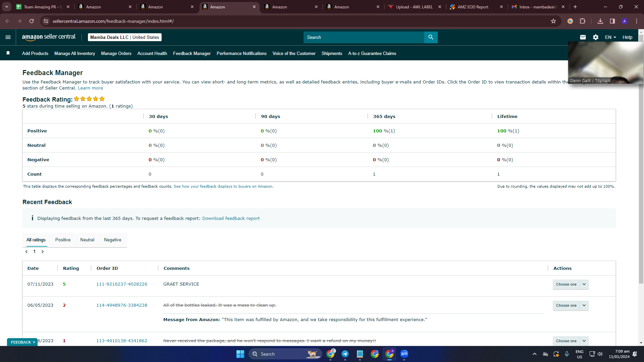Click the Learn more link
The height and width of the screenshot is (362, 644).
[91, 88]
